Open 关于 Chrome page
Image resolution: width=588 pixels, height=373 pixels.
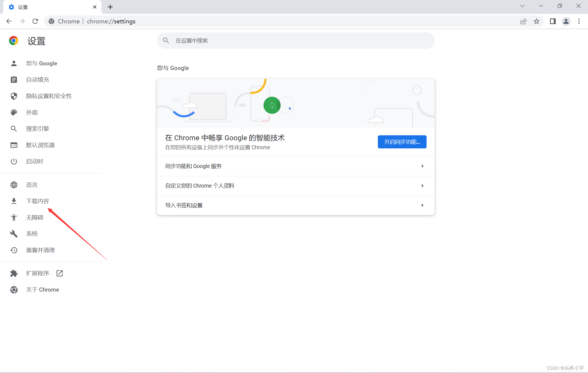tap(42, 290)
